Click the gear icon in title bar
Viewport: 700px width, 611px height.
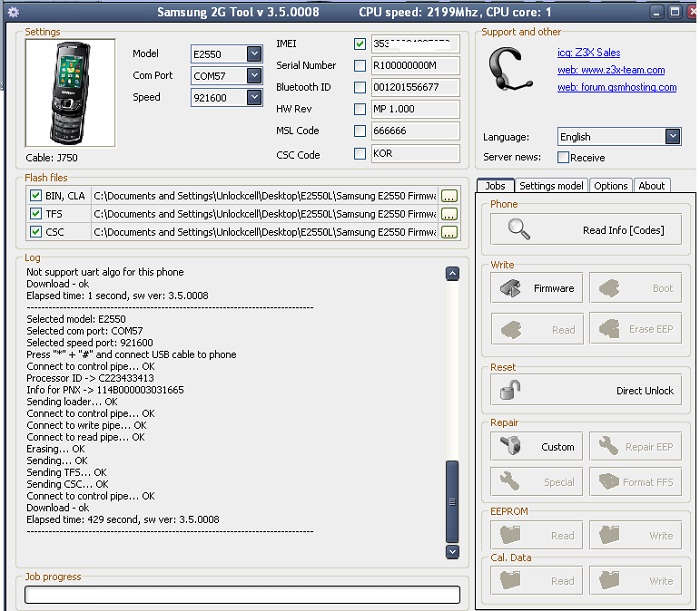click(13, 12)
